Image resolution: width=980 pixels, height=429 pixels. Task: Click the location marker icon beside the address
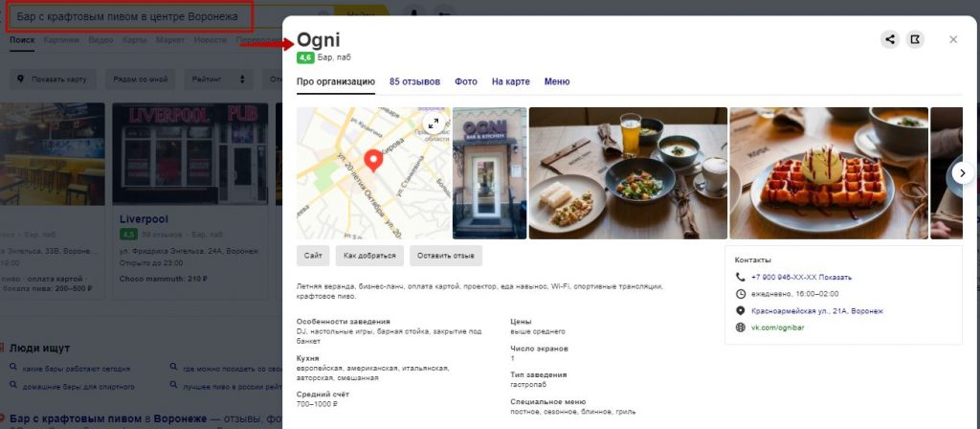pyautogui.click(x=741, y=311)
